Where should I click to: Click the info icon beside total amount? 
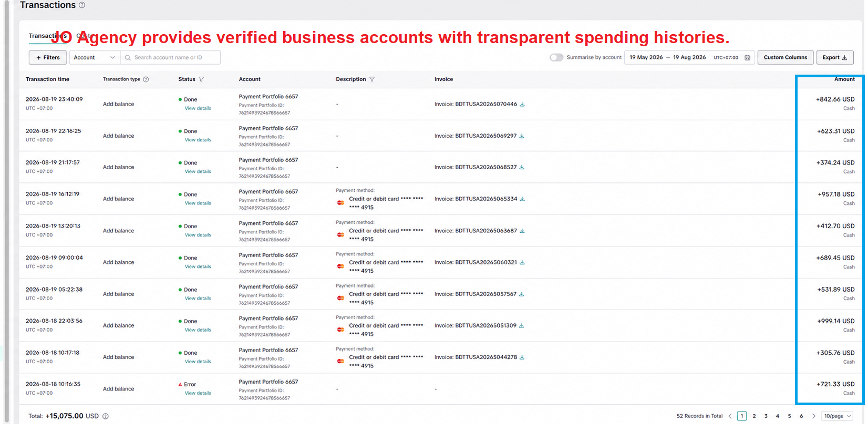106,416
